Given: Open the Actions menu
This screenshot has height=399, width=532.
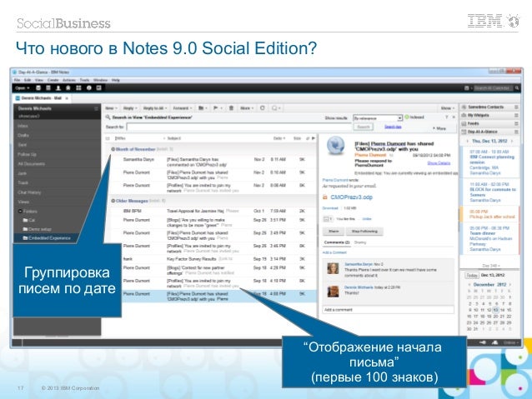Looking at the screenshot, I should [69, 80].
